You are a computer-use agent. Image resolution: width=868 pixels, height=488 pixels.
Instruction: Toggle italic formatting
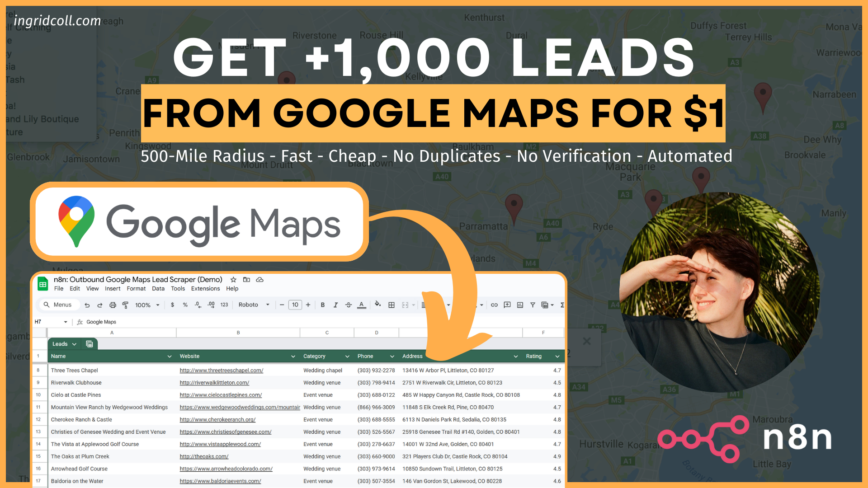(x=335, y=305)
